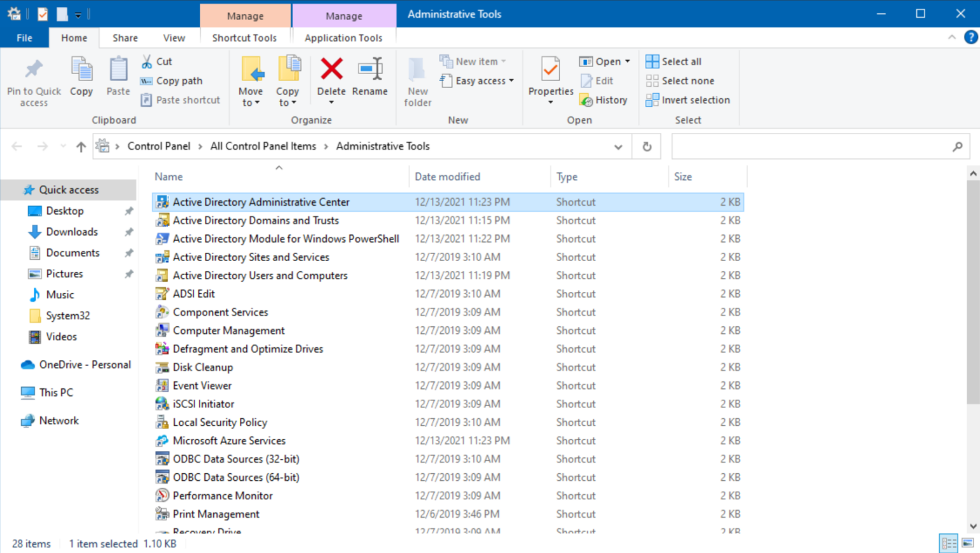This screenshot has width=980, height=553.
Task: Open Event Viewer from the file list
Action: pyautogui.click(x=200, y=385)
